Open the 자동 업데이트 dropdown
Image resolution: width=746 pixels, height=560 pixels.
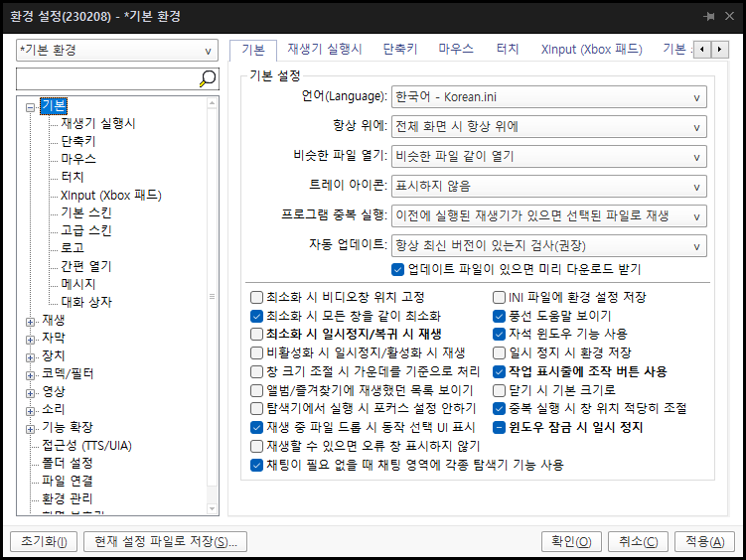[548, 246]
